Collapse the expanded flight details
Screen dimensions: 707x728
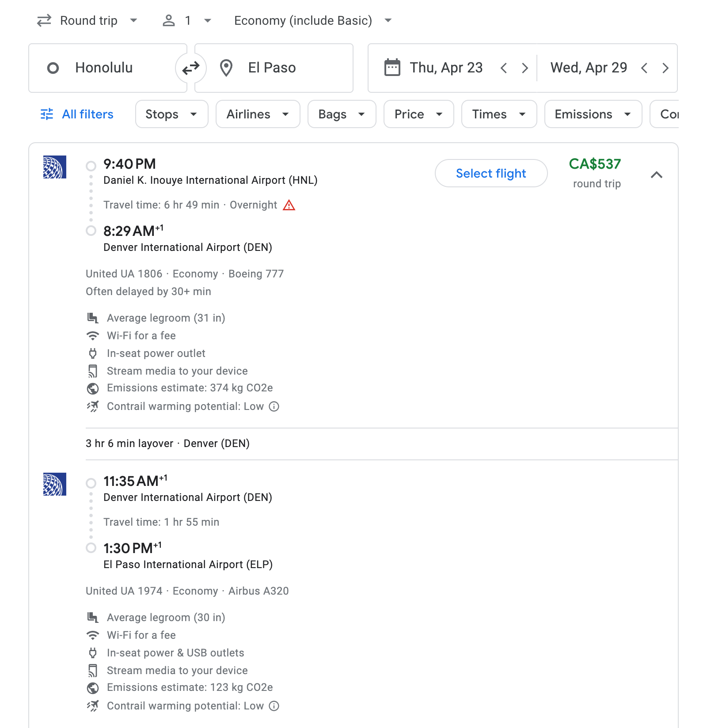pos(657,175)
